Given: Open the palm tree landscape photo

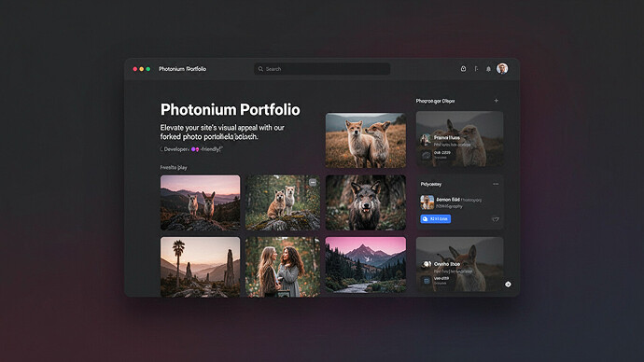Looking at the screenshot, I should pyautogui.click(x=200, y=267).
